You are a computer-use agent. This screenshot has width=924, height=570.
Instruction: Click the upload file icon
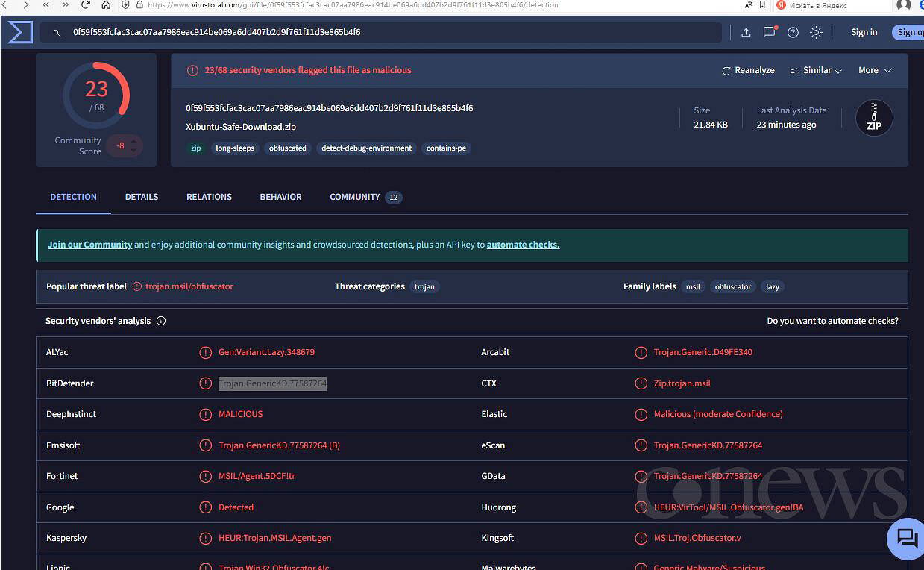click(x=746, y=32)
